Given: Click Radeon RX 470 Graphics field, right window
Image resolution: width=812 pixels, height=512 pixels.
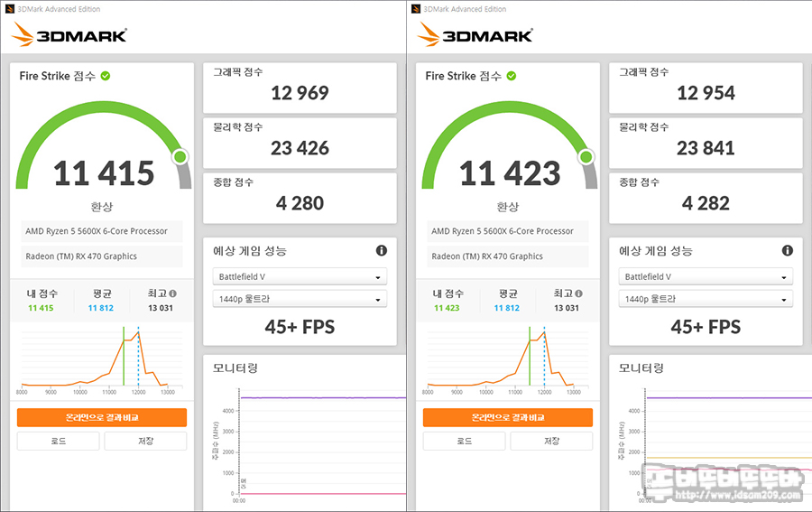Looking at the screenshot, I should point(508,256).
